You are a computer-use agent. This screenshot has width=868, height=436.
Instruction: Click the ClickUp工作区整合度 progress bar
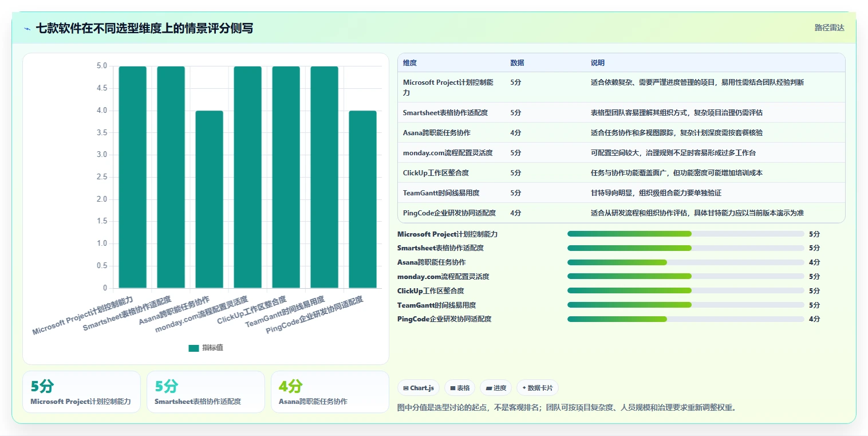[x=686, y=290]
